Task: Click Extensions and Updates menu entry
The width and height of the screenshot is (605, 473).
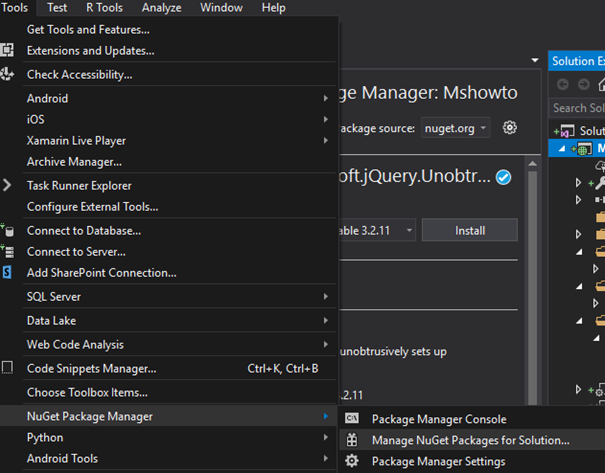Action: tap(169, 51)
